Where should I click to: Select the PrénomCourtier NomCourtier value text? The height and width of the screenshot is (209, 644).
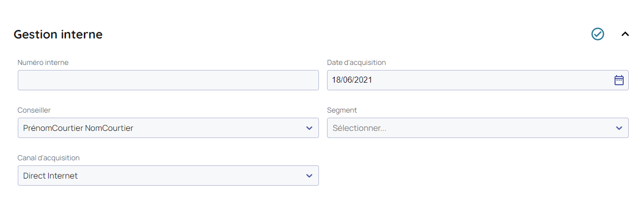coord(78,128)
